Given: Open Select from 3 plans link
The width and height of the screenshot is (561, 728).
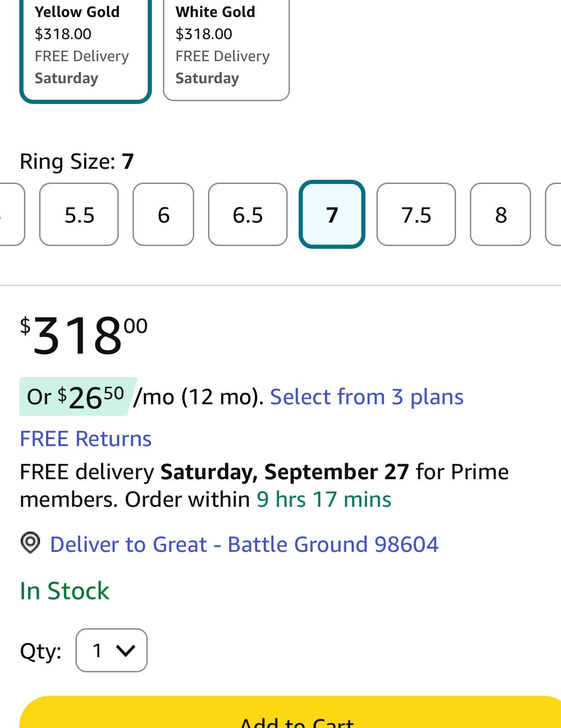Looking at the screenshot, I should click(x=367, y=396).
